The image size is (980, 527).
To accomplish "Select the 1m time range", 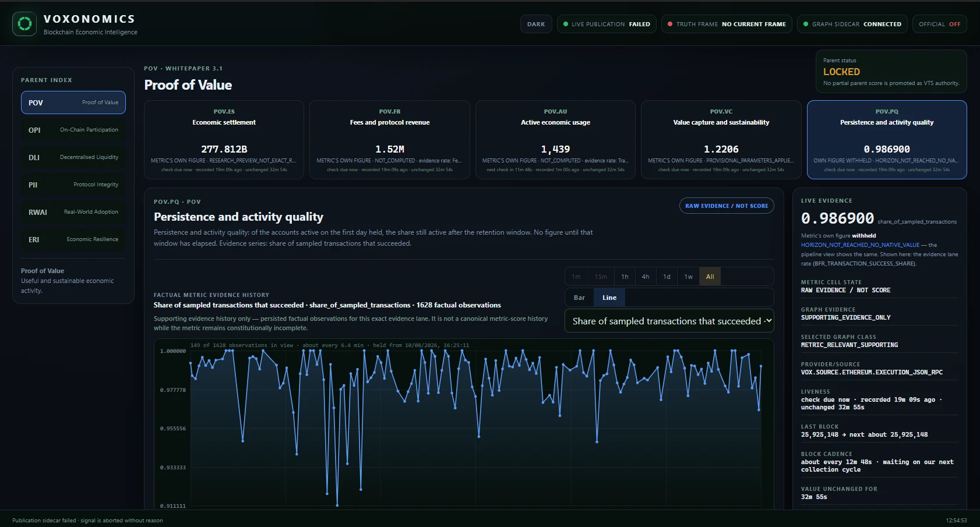I will coord(576,277).
